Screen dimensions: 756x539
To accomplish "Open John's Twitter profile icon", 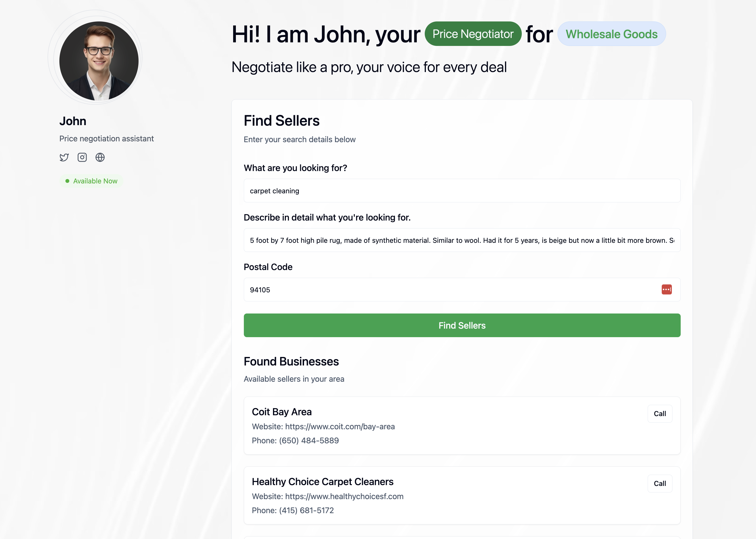I will point(64,157).
